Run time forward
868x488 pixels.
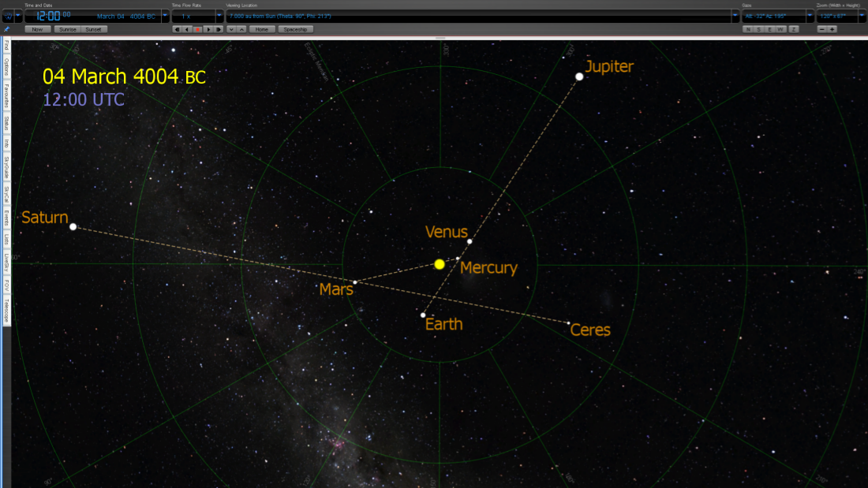pyautogui.click(x=208, y=29)
